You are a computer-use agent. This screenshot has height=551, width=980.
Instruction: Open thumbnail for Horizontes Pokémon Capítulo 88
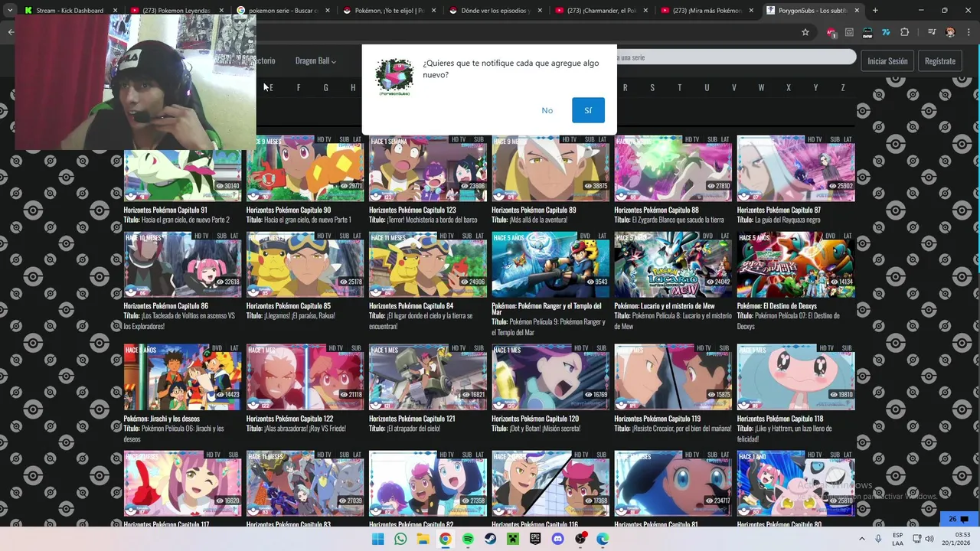point(673,168)
